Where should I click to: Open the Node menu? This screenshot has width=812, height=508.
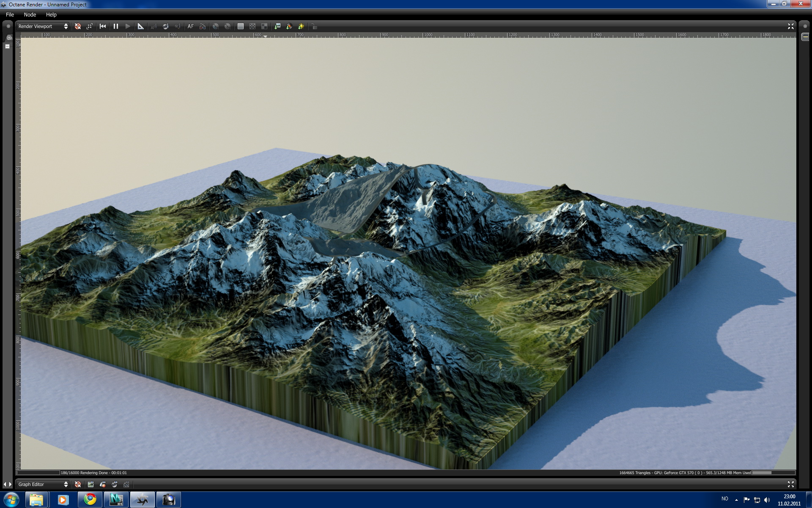30,14
